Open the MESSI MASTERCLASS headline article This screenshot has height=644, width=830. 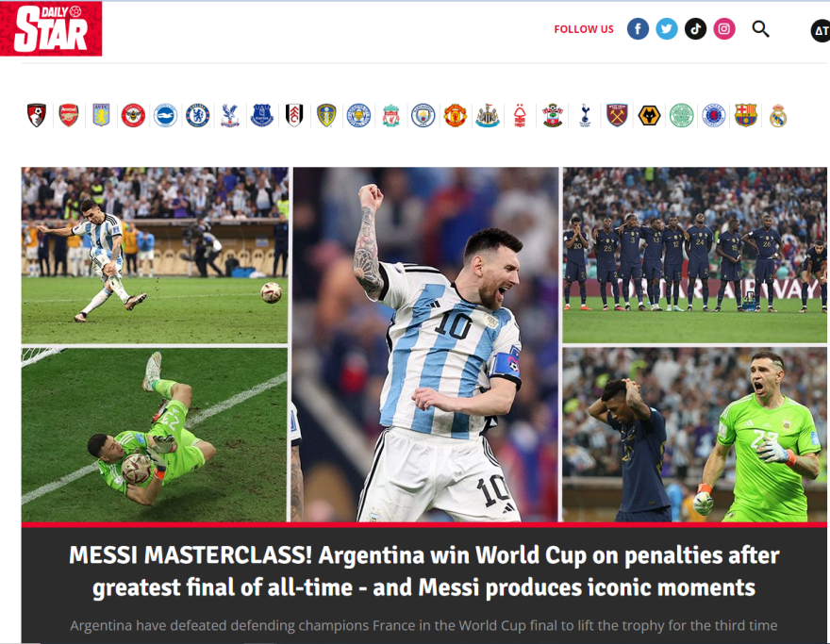tap(424, 571)
